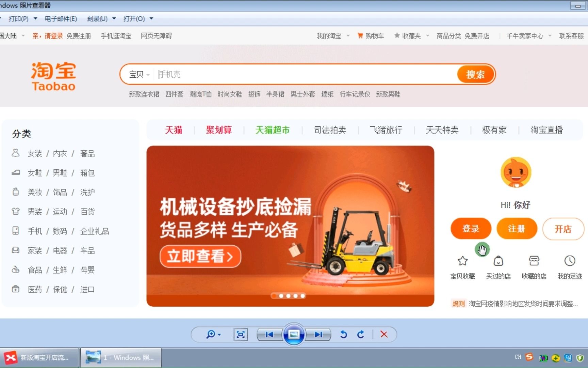The height and width of the screenshot is (368, 588).
Task: Select the first carousel dot on the banner
Action: pos(274,296)
